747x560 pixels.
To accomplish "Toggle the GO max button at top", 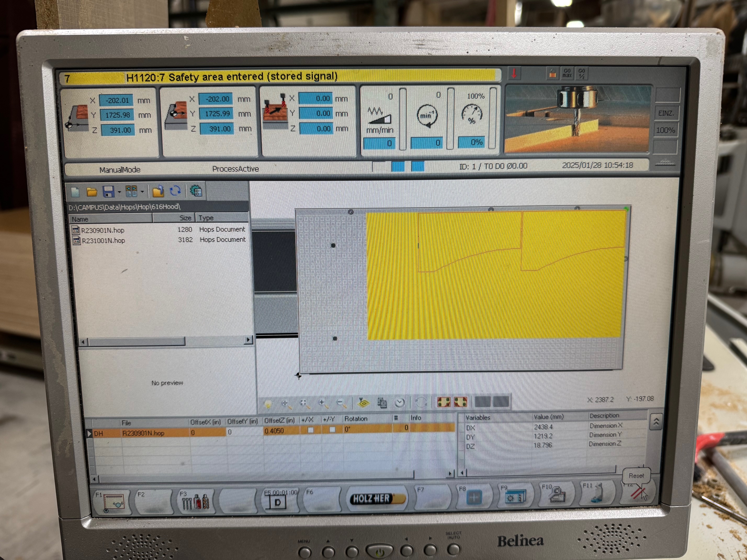I will [567, 73].
